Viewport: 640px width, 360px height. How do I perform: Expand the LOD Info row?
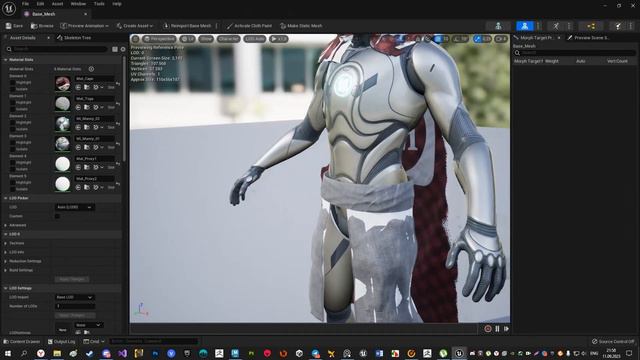coord(6,252)
